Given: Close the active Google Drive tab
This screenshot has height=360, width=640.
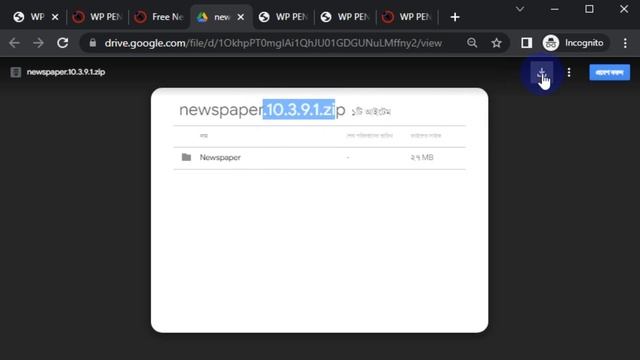Looking at the screenshot, I should (x=241, y=17).
